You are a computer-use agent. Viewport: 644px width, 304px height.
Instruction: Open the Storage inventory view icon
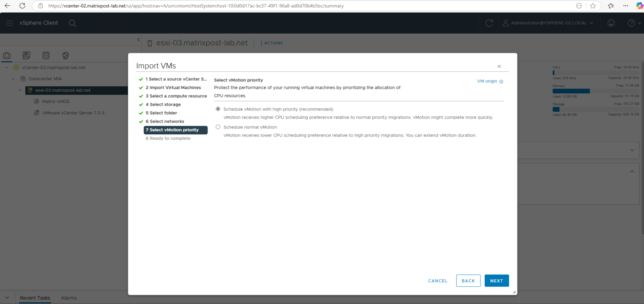click(46, 55)
